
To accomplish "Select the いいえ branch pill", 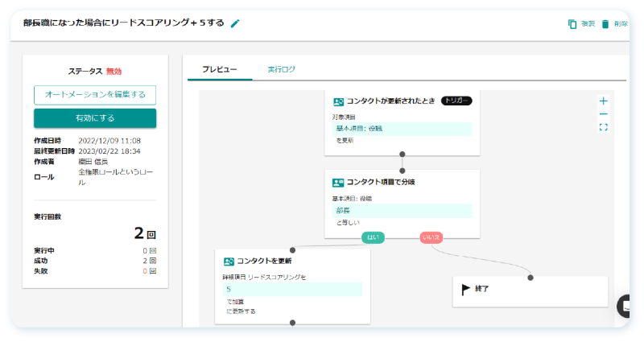I will (431, 237).
